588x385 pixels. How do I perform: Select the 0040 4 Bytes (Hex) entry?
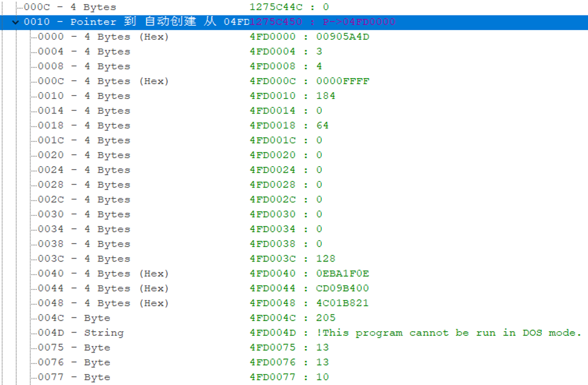pyautogui.click(x=103, y=274)
